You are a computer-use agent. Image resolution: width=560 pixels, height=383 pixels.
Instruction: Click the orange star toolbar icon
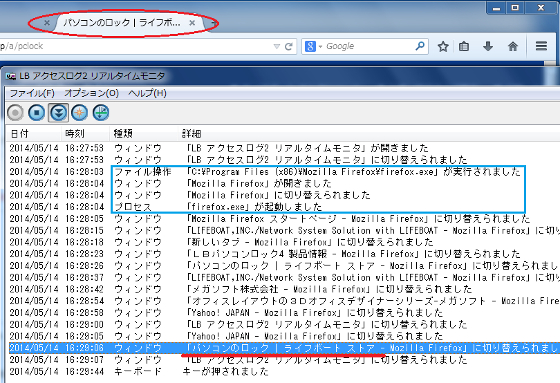click(x=80, y=113)
